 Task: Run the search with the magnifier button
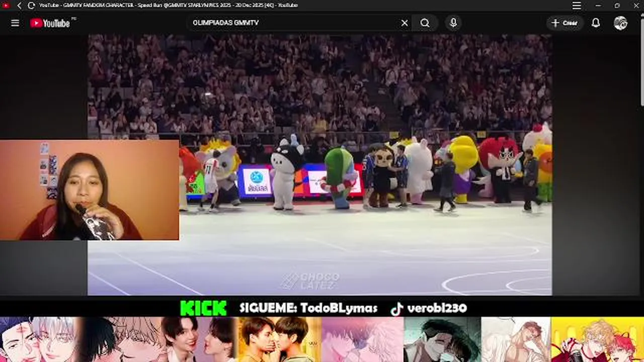(x=425, y=23)
